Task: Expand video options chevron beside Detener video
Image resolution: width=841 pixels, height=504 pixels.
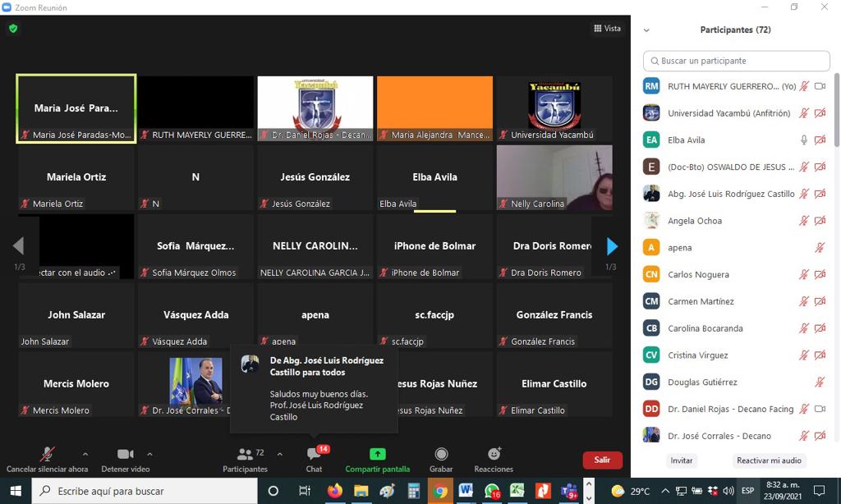Action: [x=149, y=454]
